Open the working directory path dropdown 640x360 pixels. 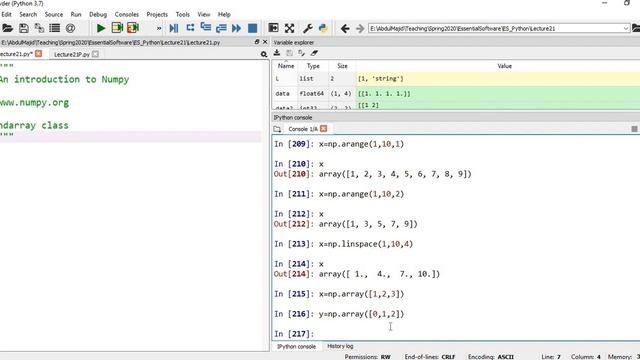(x=626, y=29)
